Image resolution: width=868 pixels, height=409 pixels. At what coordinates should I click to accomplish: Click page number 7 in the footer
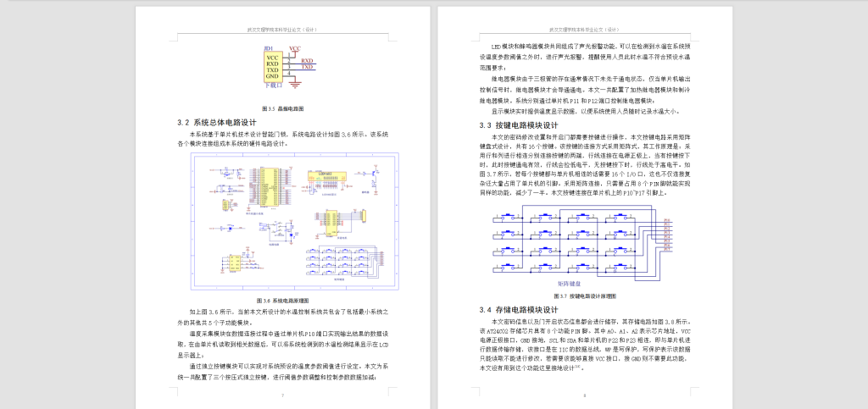tap(283, 395)
